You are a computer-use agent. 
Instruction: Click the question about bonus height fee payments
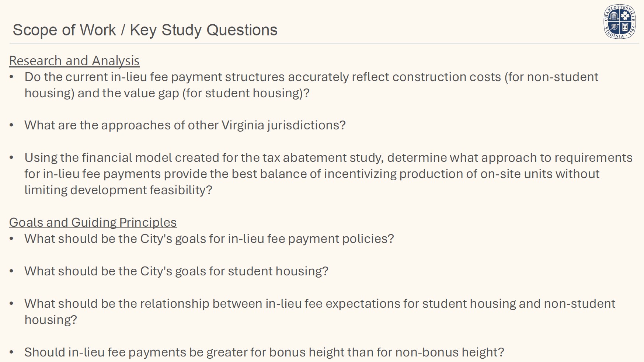[x=264, y=352]
